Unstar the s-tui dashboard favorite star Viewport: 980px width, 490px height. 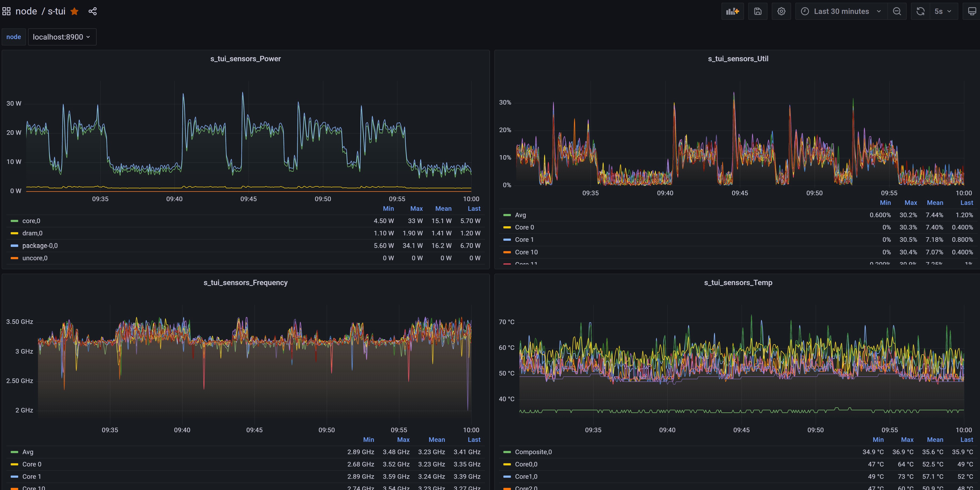74,11
